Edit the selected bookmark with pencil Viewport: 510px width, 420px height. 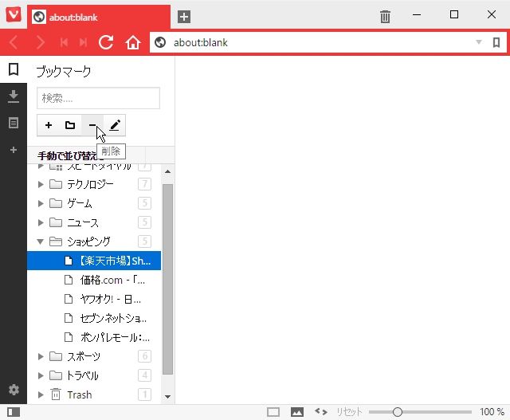pyautogui.click(x=115, y=125)
